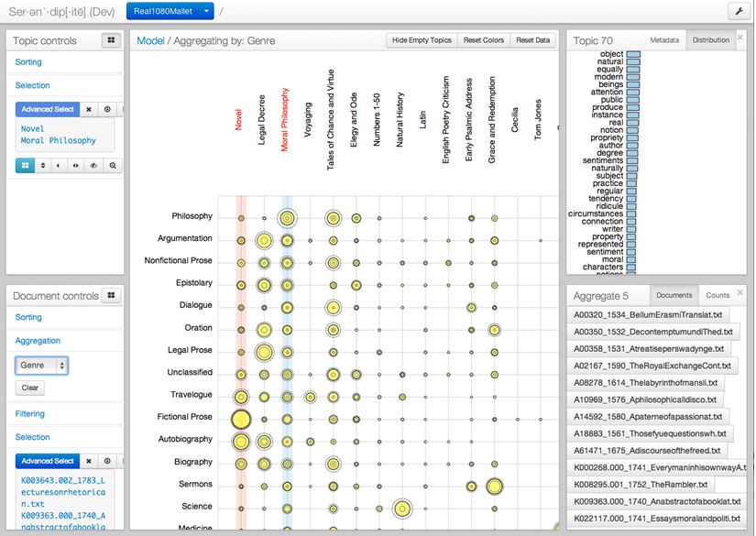The image size is (756, 536).
Task: Click the Philosophy–Moral Philosophy circle glyph
Action: tap(287, 218)
